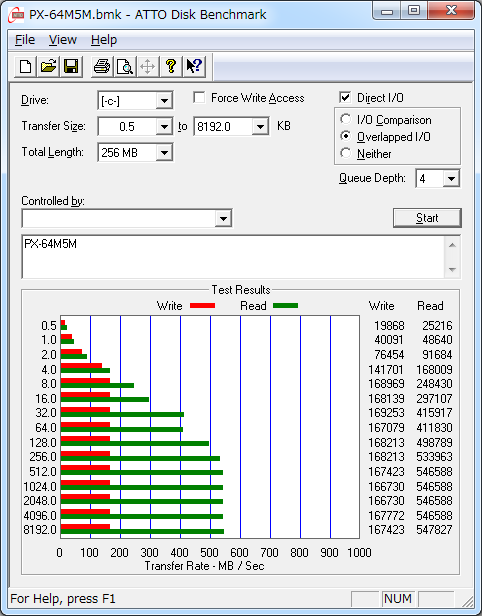Click the Read value 411830
The width and height of the screenshot is (482, 616).
pyautogui.click(x=434, y=428)
